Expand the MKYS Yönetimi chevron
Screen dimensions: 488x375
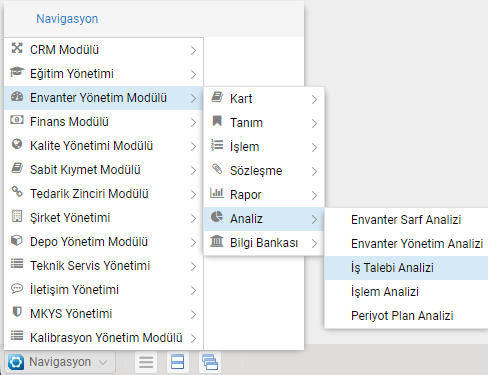click(193, 314)
